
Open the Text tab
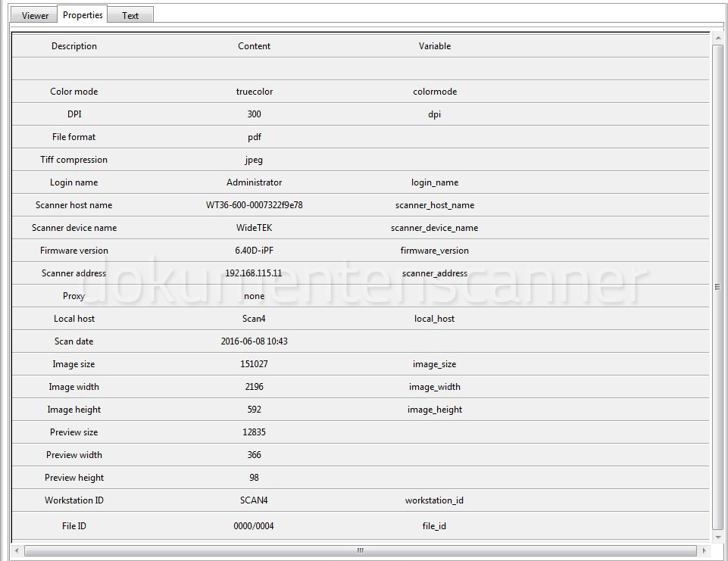tap(130, 15)
